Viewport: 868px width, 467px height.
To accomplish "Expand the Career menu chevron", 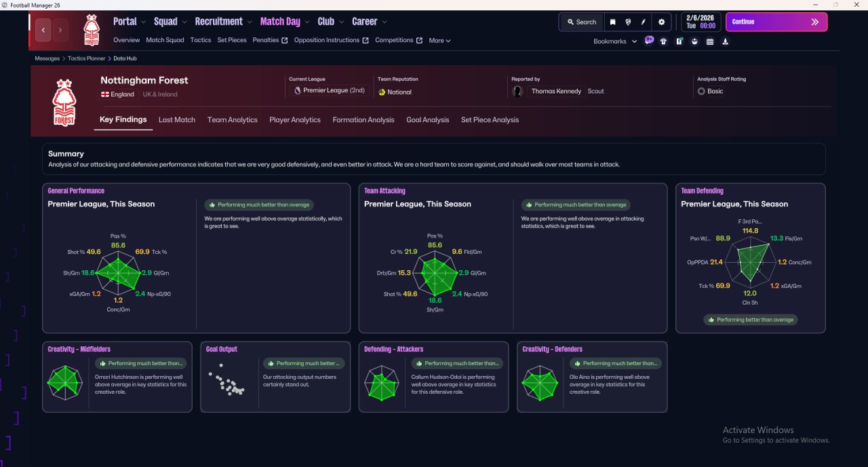I will pos(384,22).
